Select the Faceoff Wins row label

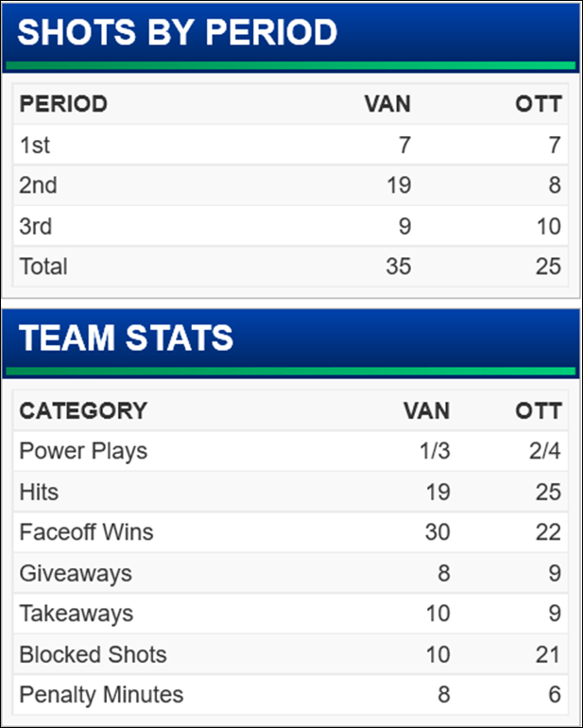[x=86, y=532]
